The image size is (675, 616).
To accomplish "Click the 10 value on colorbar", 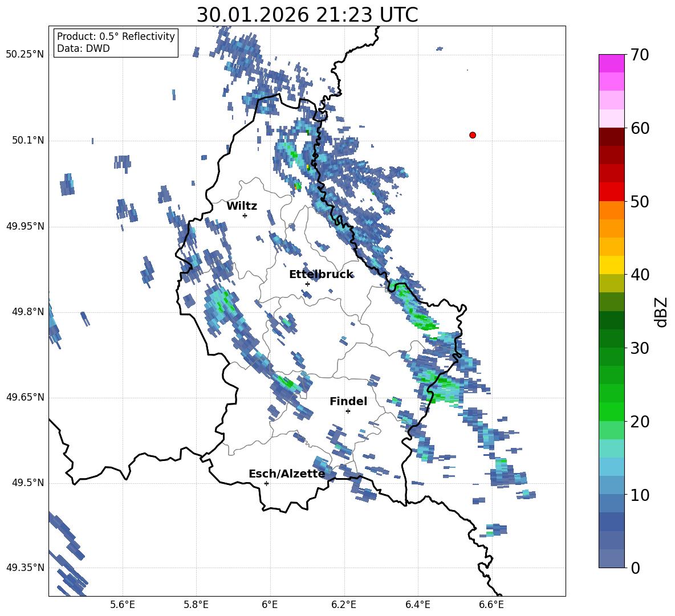I will pyautogui.click(x=640, y=495).
